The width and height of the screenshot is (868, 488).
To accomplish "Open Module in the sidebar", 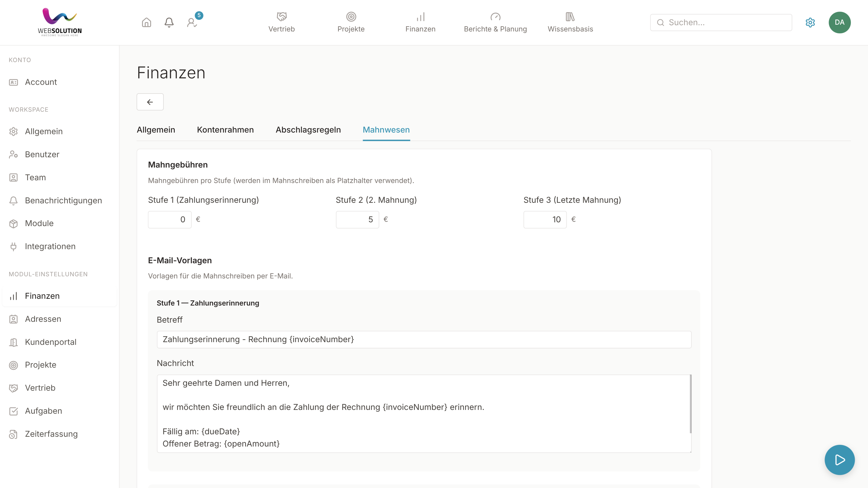I will tap(59, 223).
